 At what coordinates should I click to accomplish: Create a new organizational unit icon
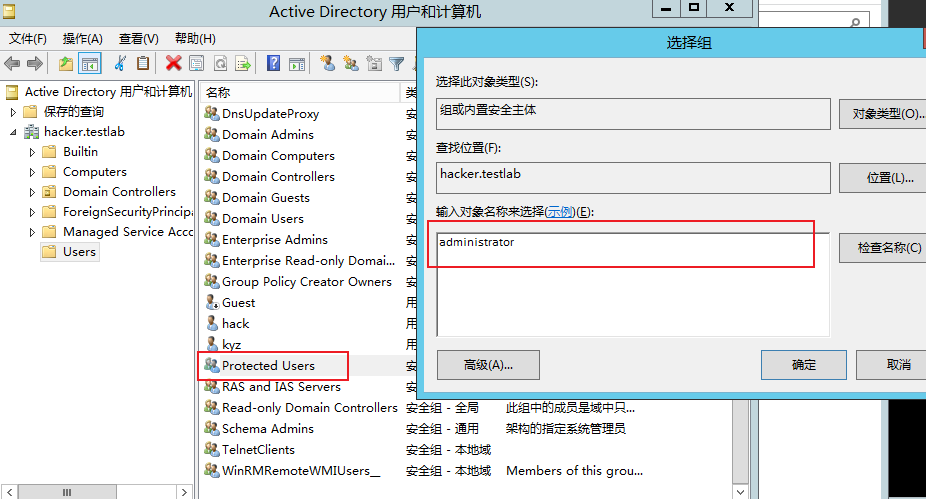(x=374, y=63)
